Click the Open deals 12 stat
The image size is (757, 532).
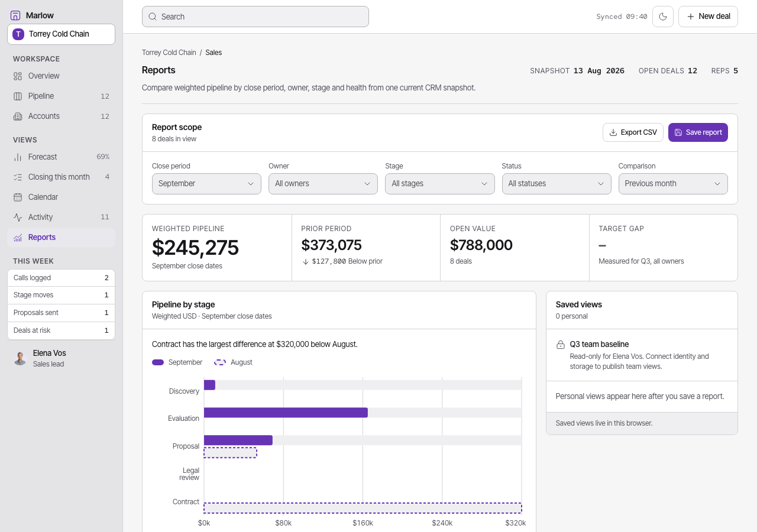point(668,71)
